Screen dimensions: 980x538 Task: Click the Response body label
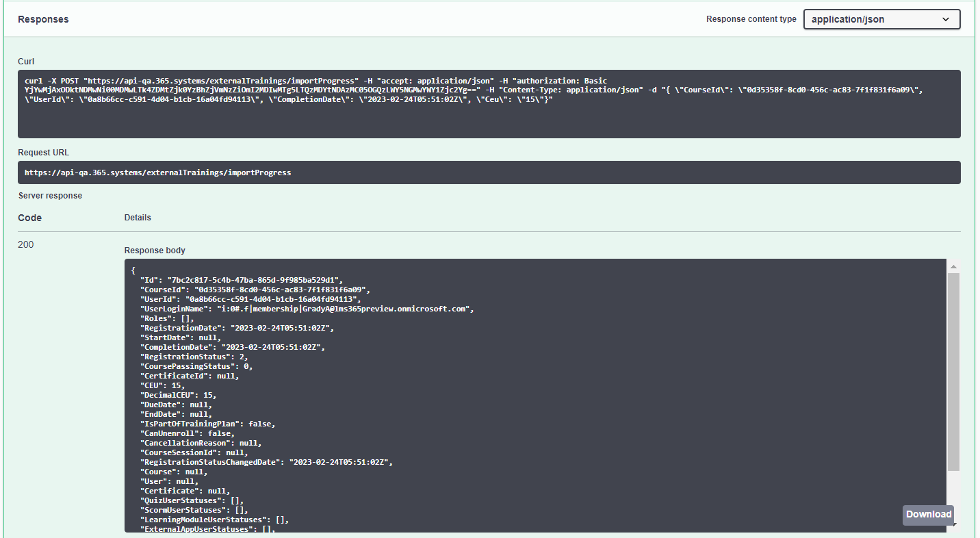(155, 251)
